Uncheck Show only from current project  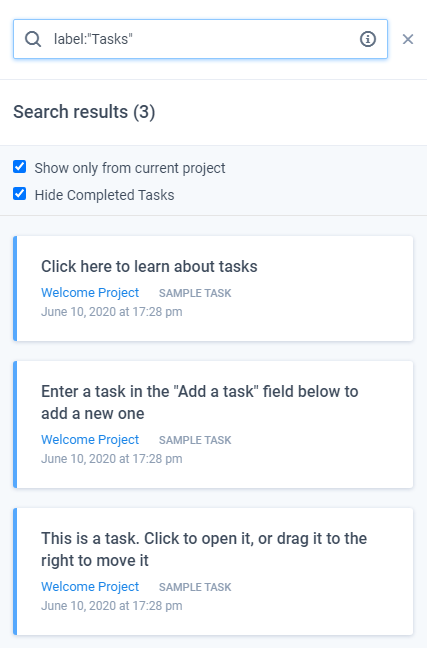19,167
